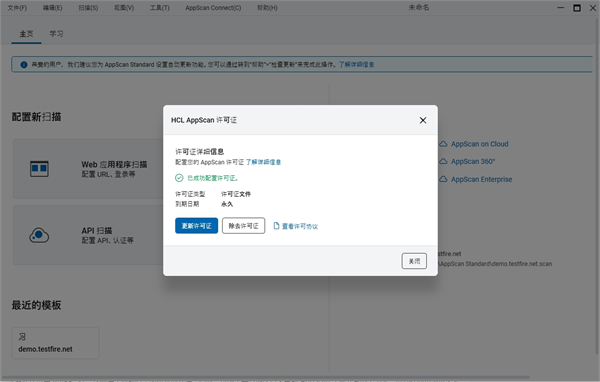
Task: Click the 最近的模板 heading
Action: (36, 305)
